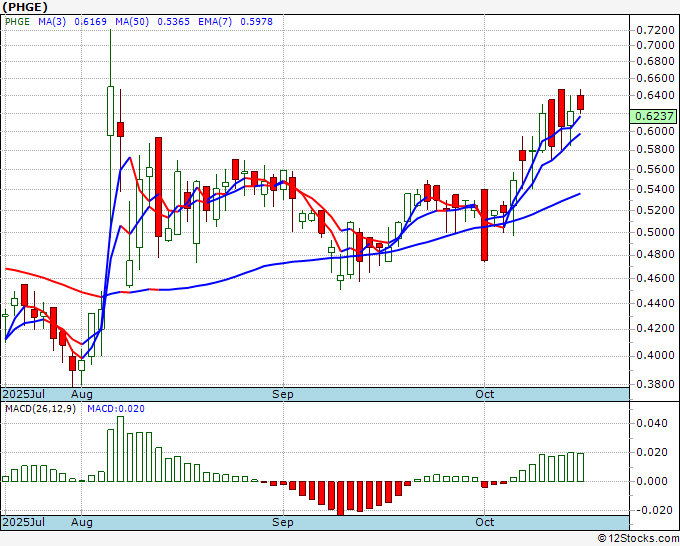The height and width of the screenshot is (546, 680).
Task: Click the MACD:0.020 value label
Action: tap(116, 409)
